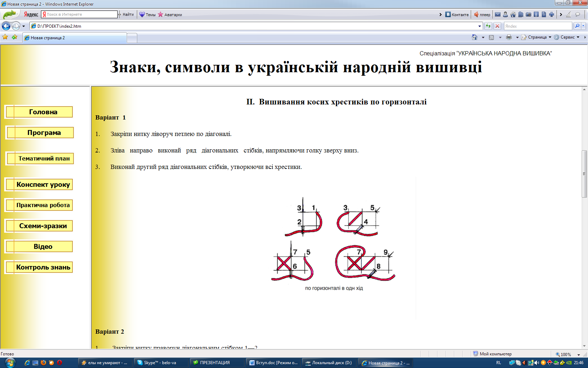Open the Відео sidebar button
This screenshot has height=368, width=588.
point(39,246)
